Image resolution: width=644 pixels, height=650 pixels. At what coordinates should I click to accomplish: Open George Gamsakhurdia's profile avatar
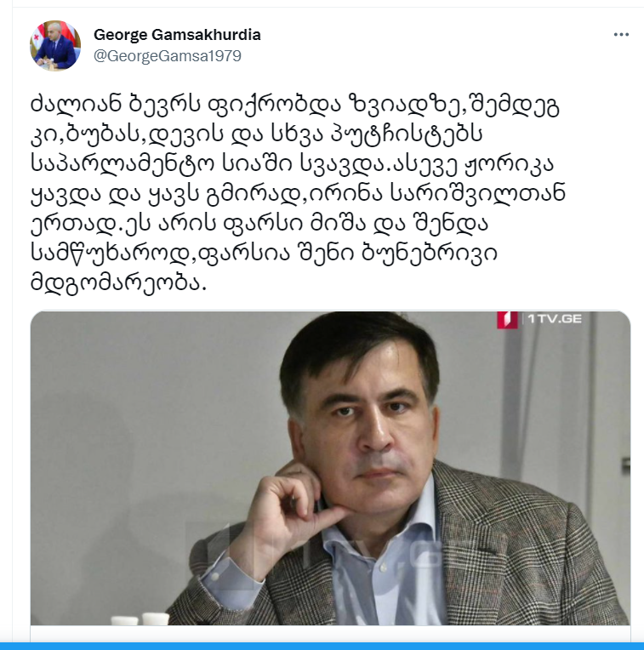[55, 45]
